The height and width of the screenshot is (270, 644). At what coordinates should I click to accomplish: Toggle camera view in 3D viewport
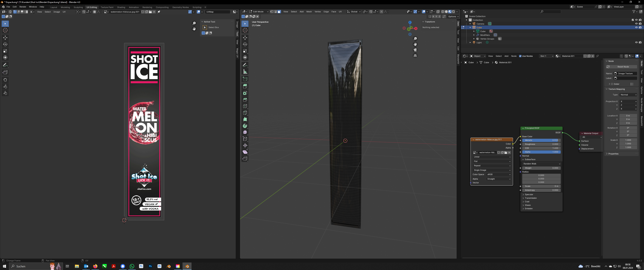click(x=415, y=50)
